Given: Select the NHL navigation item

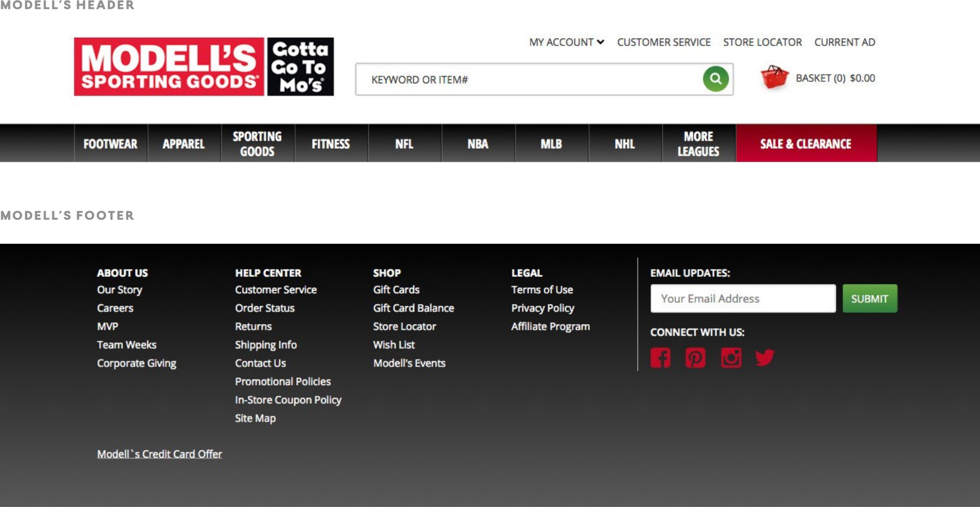Looking at the screenshot, I should tap(625, 143).
